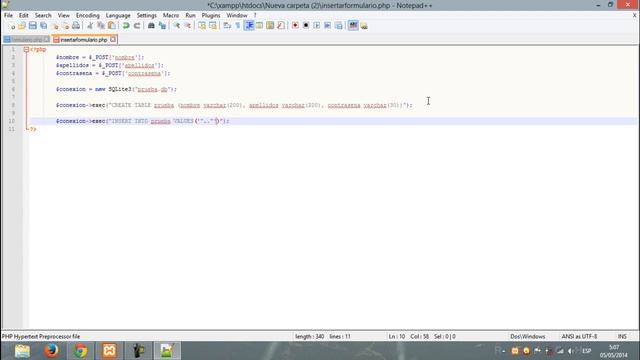Click the Save All toolbar icon
The width and height of the screenshot is (640, 360).
(x=43, y=26)
